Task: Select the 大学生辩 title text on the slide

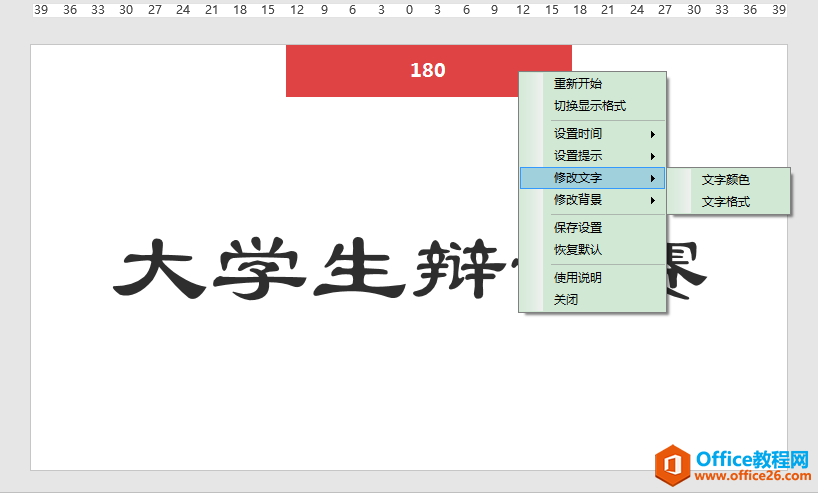Action: click(x=310, y=268)
